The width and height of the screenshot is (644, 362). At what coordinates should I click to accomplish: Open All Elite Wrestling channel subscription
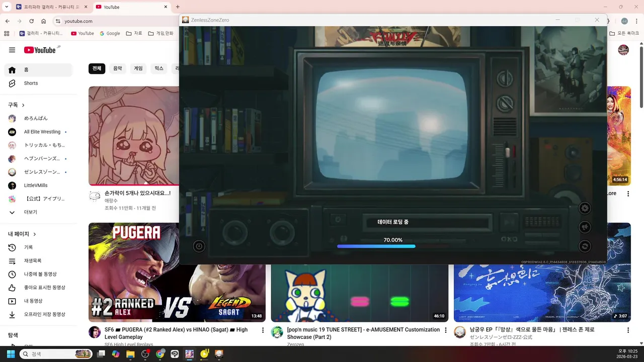point(38,132)
